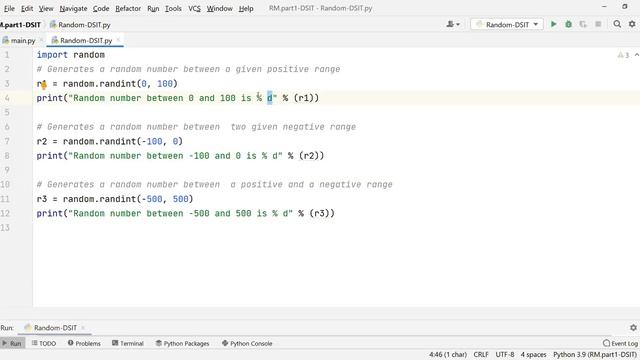
Task: Open the Event Log
Action: pos(620,343)
